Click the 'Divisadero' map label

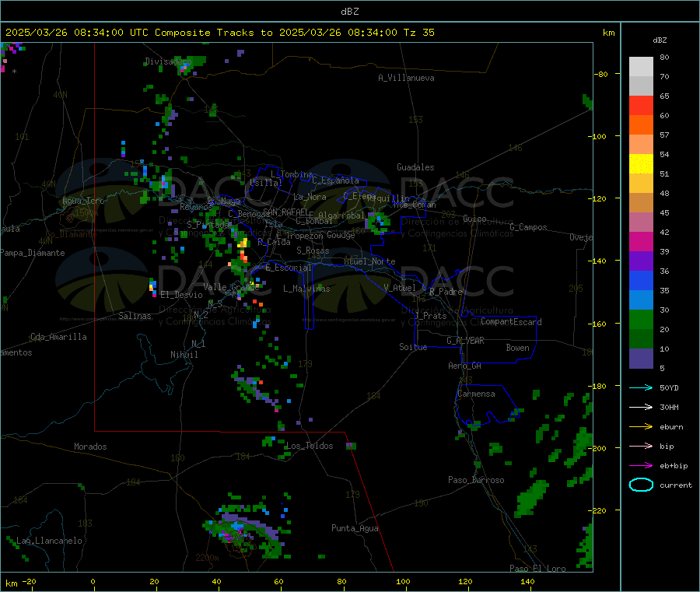(168, 61)
